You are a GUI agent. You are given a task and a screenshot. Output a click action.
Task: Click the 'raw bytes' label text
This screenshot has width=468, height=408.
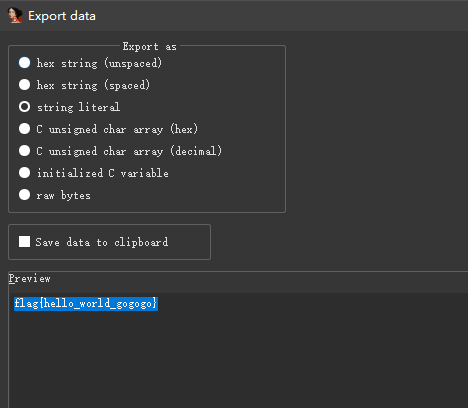(63, 195)
